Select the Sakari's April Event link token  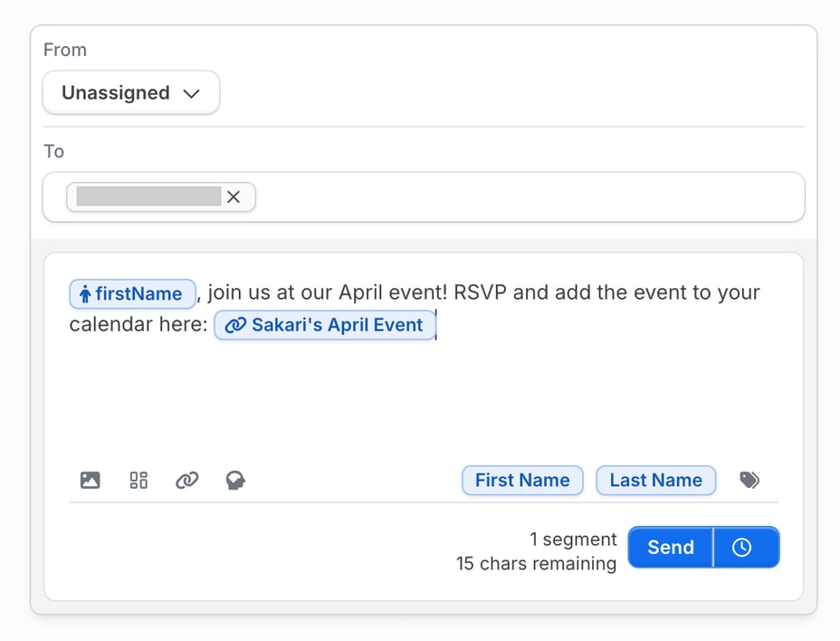[324, 325]
